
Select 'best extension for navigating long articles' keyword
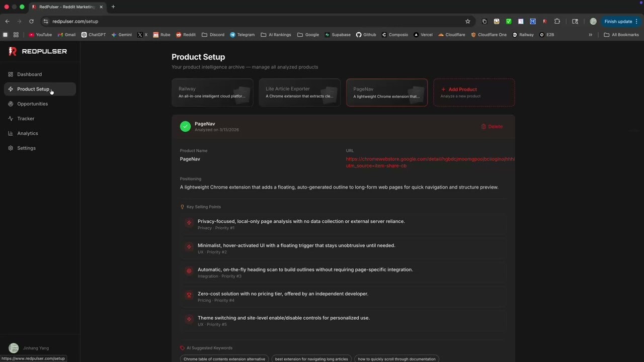coord(311,359)
